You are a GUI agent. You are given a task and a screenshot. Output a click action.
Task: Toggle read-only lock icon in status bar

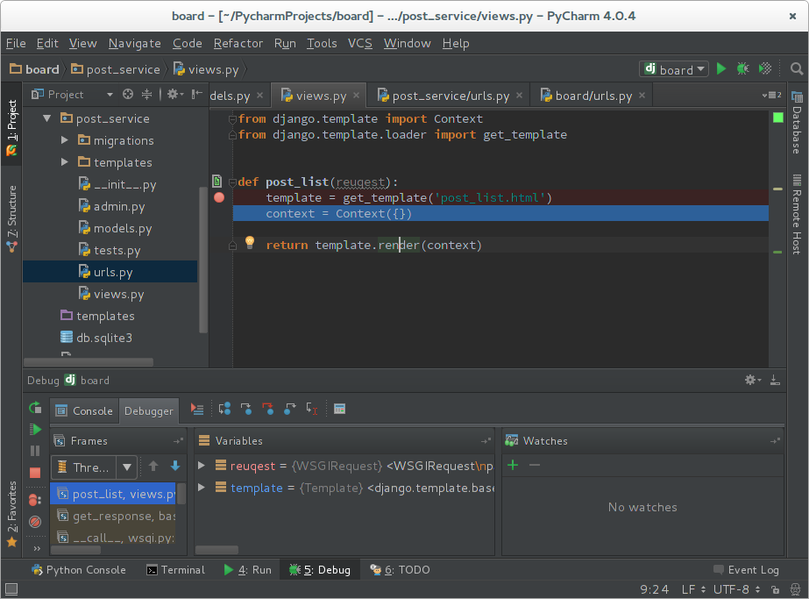coord(775,589)
